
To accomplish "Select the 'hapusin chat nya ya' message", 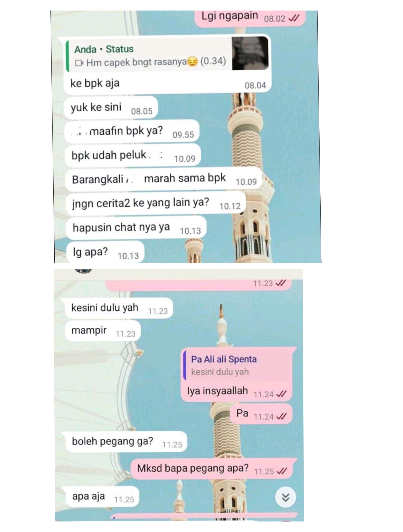I will pyautogui.click(x=136, y=227).
